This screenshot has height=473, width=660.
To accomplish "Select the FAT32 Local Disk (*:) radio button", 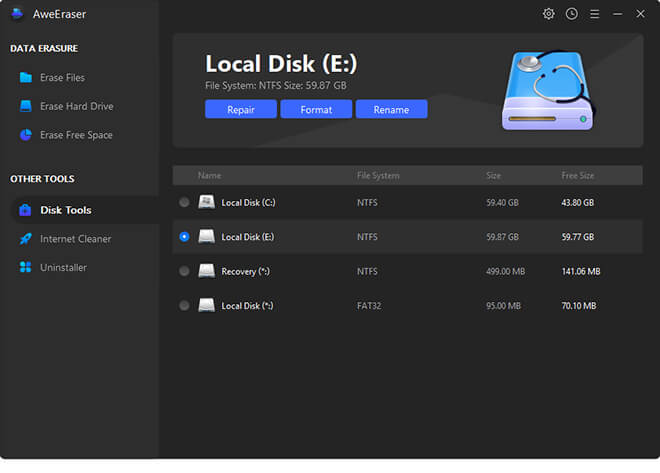I will click(184, 306).
